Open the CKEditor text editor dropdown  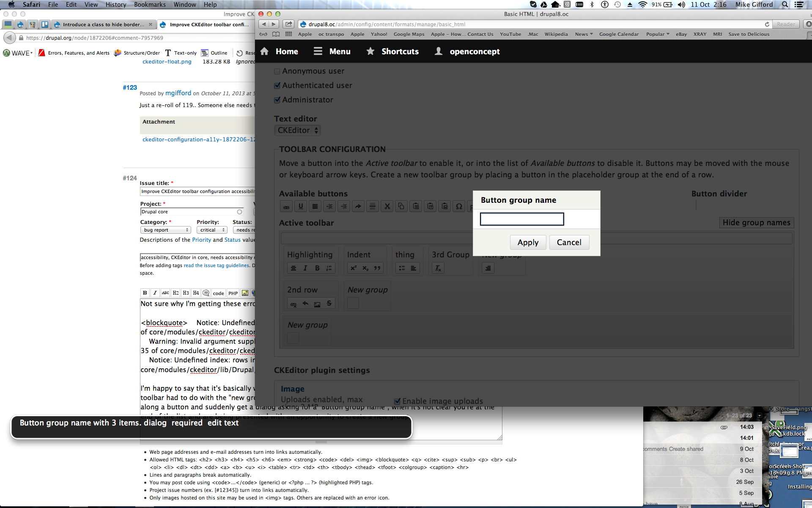point(297,130)
